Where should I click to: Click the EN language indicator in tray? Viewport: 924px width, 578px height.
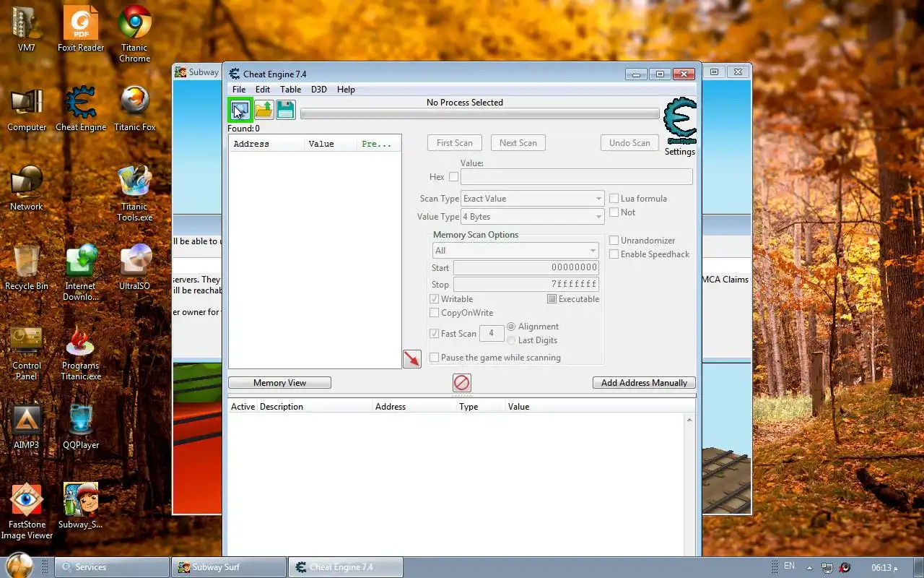click(789, 566)
